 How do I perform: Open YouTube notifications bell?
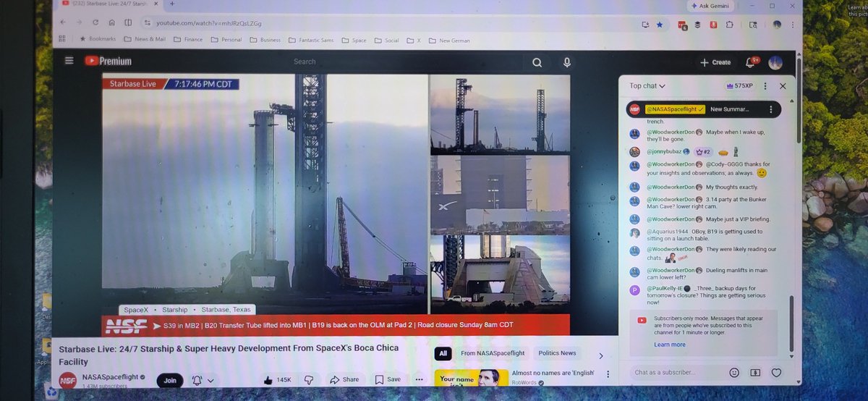pyautogui.click(x=750, y=62)
